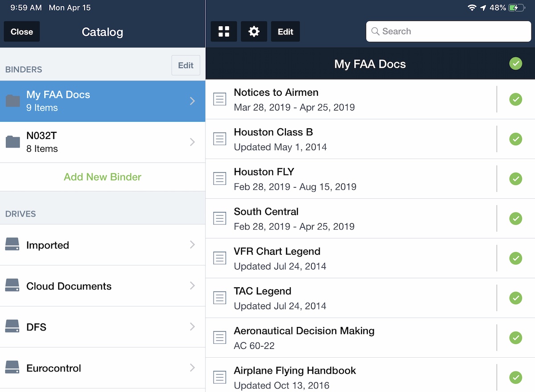This screenshot has width=535, height=392.
Task: Select the My FAA Docs folder icon
Action: pos(12,101)
